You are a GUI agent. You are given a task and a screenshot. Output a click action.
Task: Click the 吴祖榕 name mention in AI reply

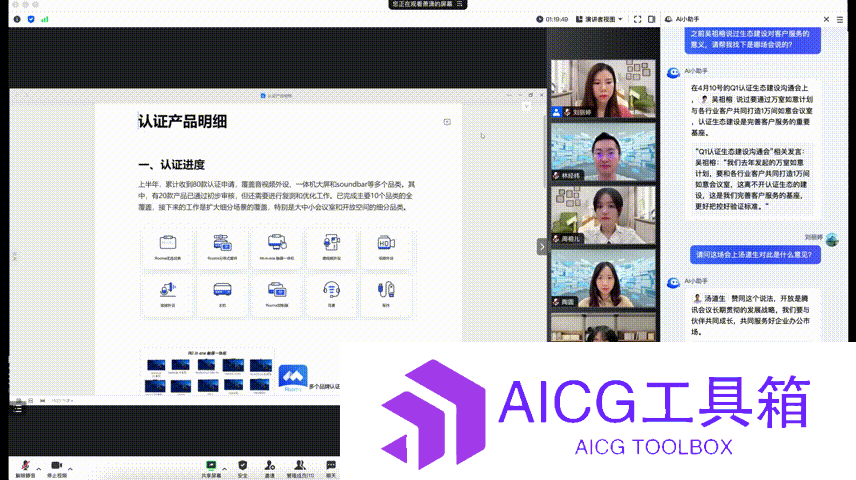[x=722, y=99]
